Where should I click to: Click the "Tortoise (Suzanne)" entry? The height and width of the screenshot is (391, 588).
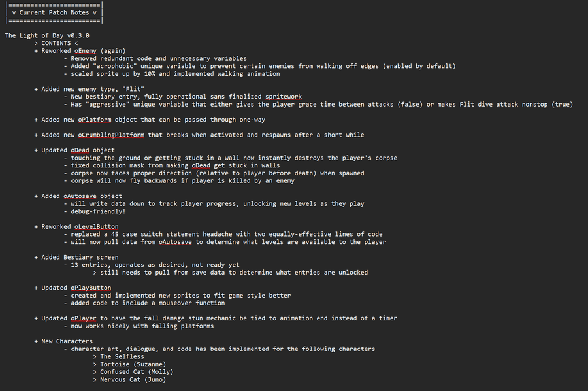coord(133,364)
